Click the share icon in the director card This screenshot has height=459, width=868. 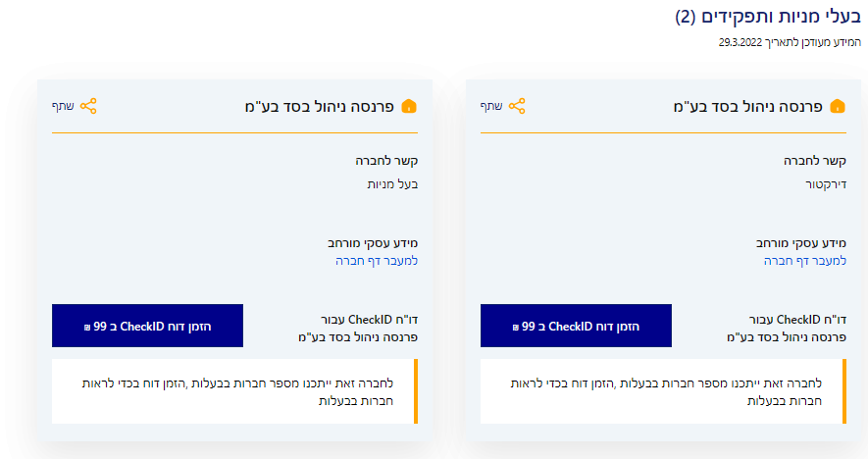point(517,106)
